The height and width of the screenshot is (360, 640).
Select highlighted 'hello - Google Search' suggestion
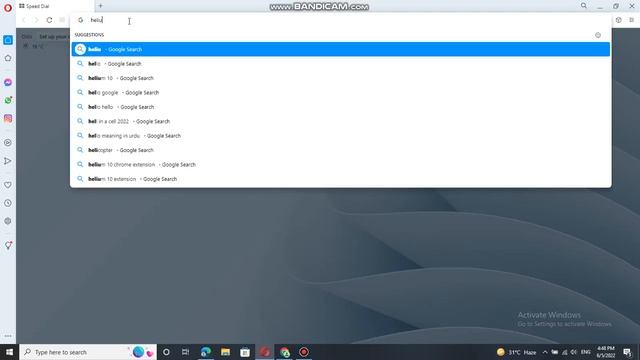pos(340,49)
